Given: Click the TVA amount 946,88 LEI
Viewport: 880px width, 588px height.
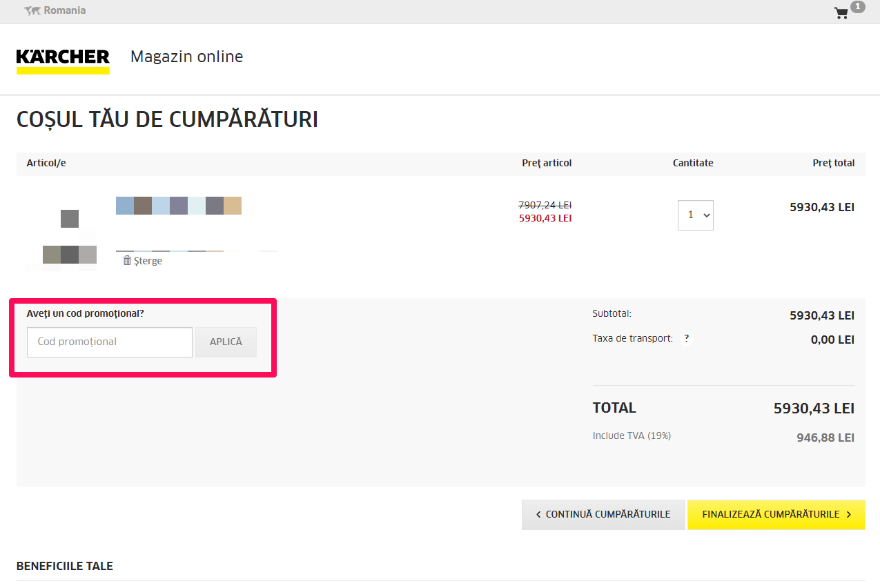Looking at the screenshot, I should point(825,438).
